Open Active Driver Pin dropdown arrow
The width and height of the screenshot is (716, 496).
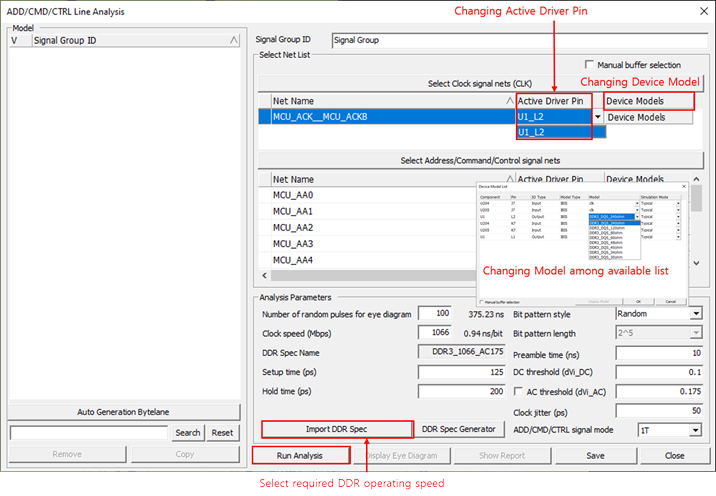(598, 117)
